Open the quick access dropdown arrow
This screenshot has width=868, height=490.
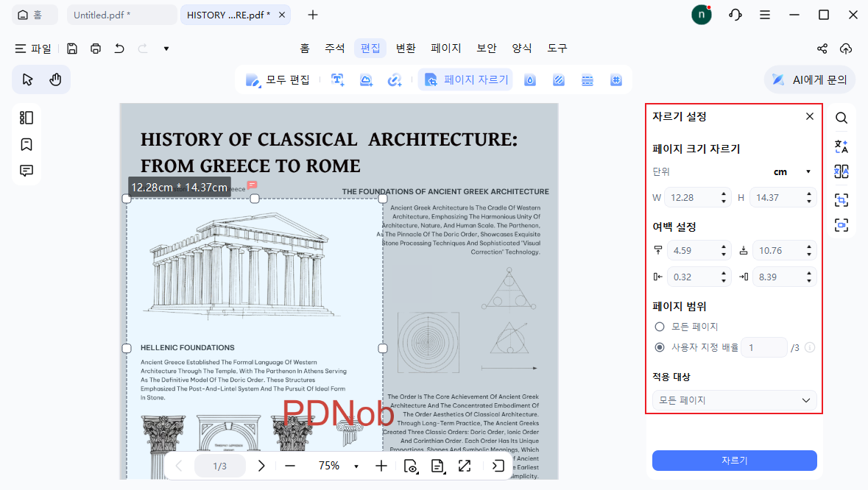[x=166, y=49]
